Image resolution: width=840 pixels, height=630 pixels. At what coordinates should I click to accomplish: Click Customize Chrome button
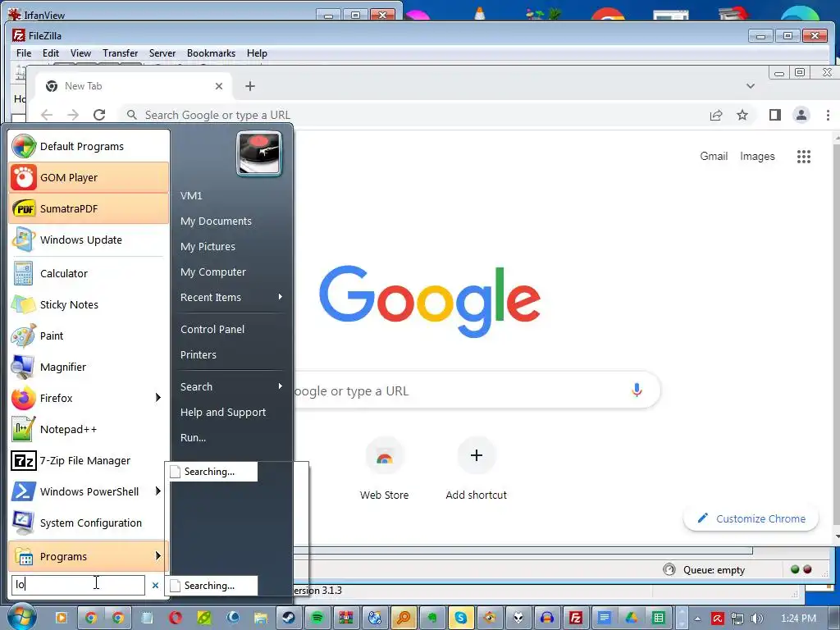(751, 518)
